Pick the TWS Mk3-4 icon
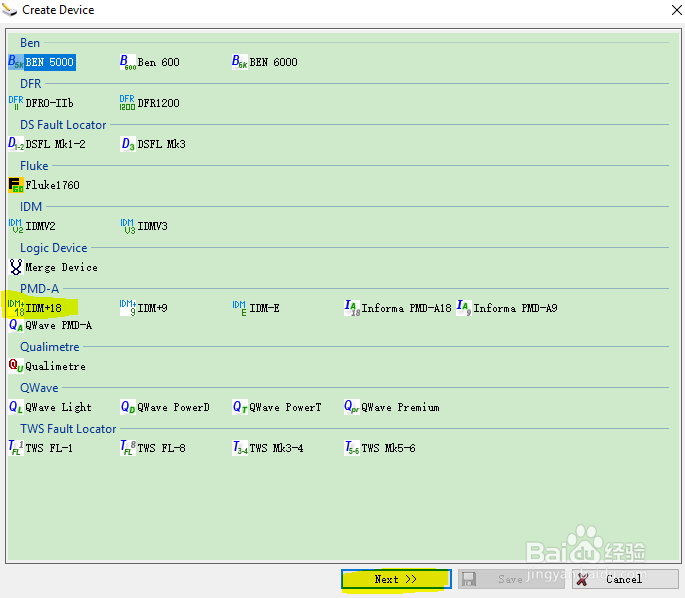Screen dimensions: 685x598 click(x=240, y=448)
